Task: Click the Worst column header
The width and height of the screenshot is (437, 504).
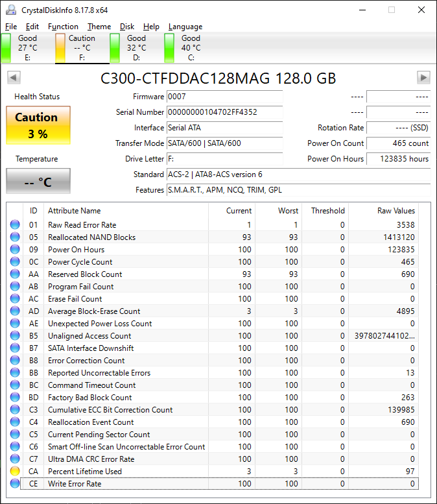Action: pyautogui.click(x=279, y=211)
